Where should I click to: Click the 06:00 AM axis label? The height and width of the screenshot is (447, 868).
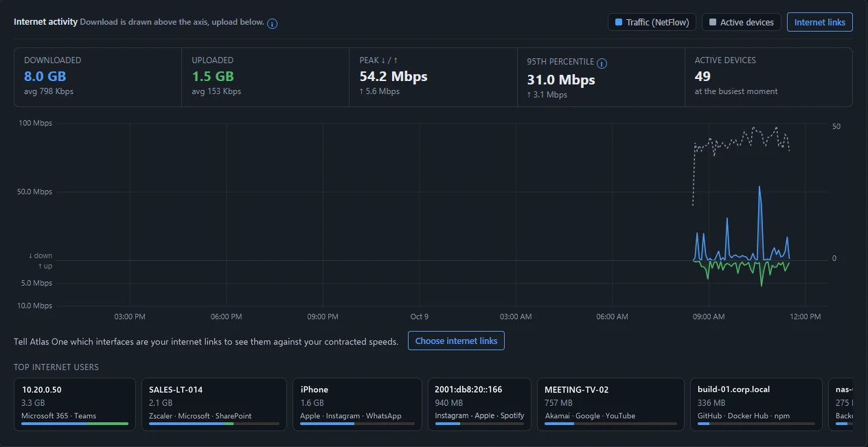613,317
